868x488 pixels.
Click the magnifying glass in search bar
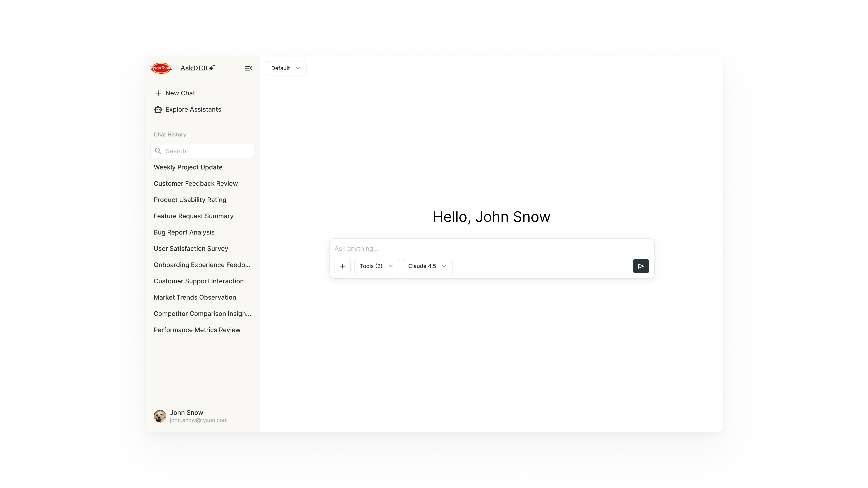(158, 151)
